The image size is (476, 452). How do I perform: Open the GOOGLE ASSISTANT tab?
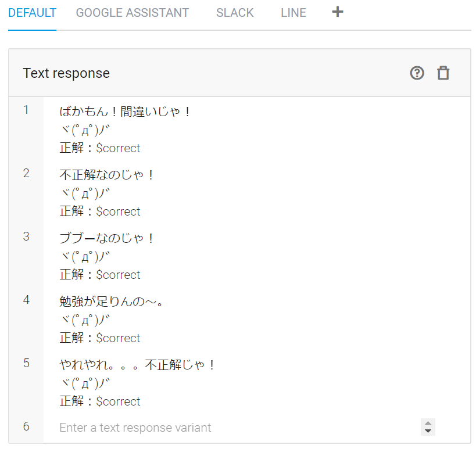tap(133, 13)
